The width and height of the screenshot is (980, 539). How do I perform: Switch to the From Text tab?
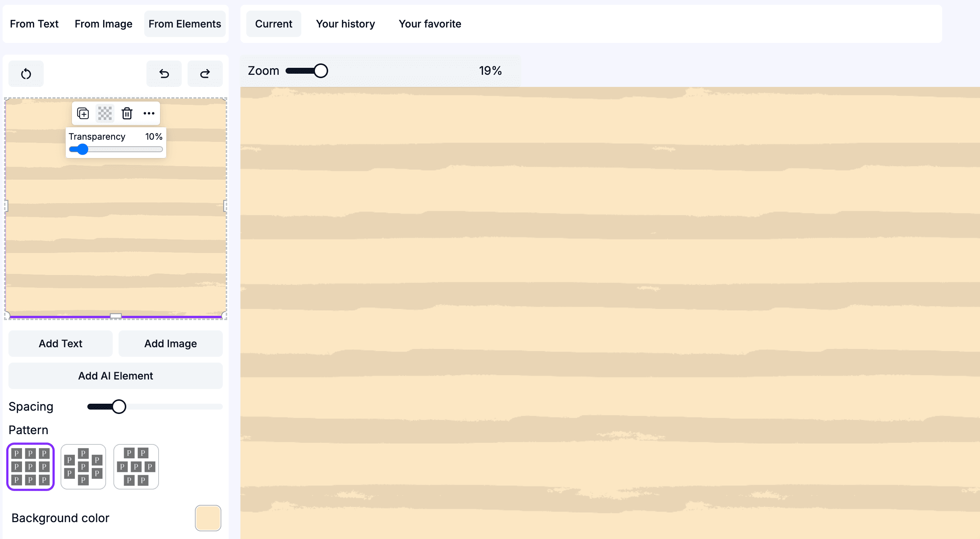pos(34,23)
